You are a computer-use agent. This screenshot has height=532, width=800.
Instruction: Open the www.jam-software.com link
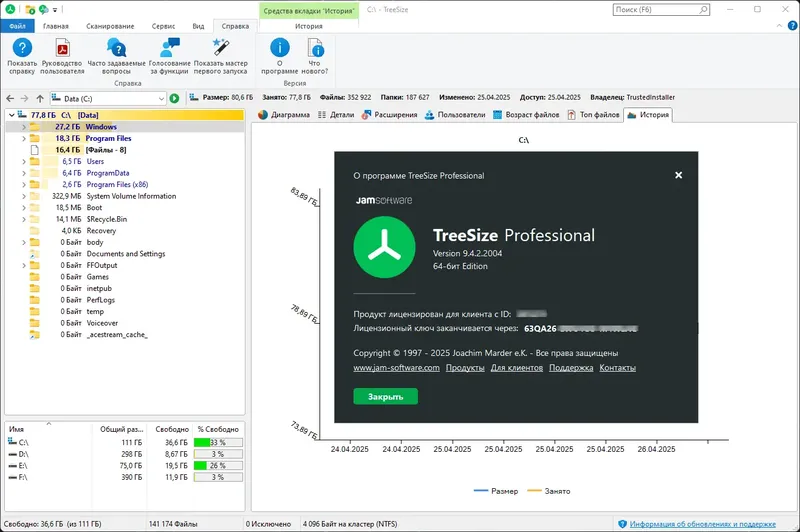(x=396, y=368)
